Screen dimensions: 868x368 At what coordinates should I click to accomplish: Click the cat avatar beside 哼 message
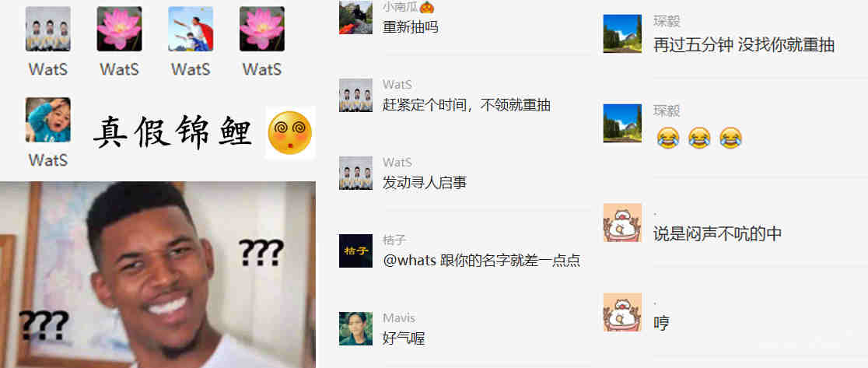tap(622, 312)
